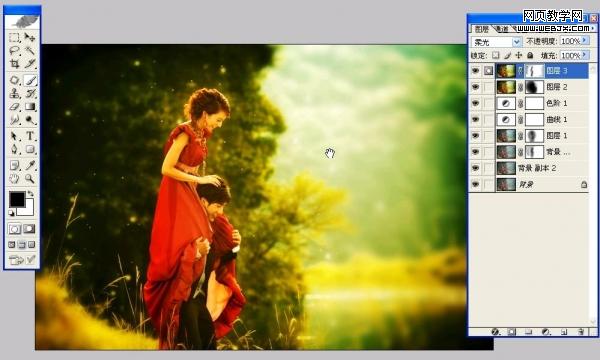Open the blend mode dropdown showing 柔光
600x360 pixels.
point(496,41)
